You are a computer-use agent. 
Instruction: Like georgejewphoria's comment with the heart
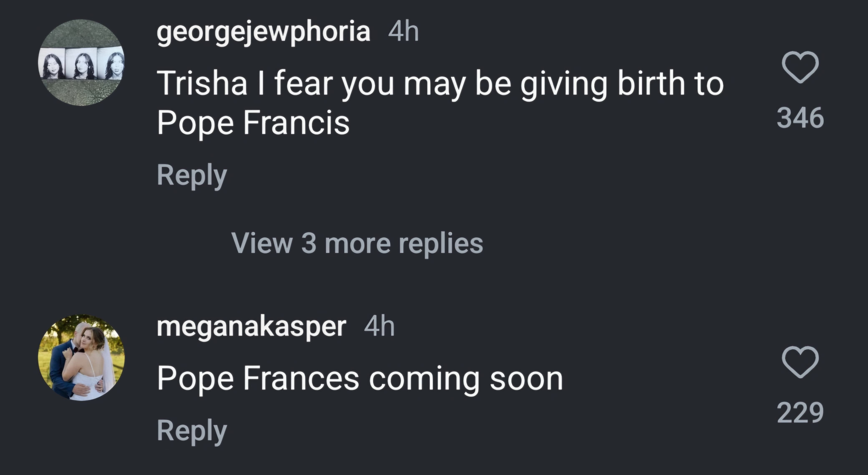click(x=800, y=67)
